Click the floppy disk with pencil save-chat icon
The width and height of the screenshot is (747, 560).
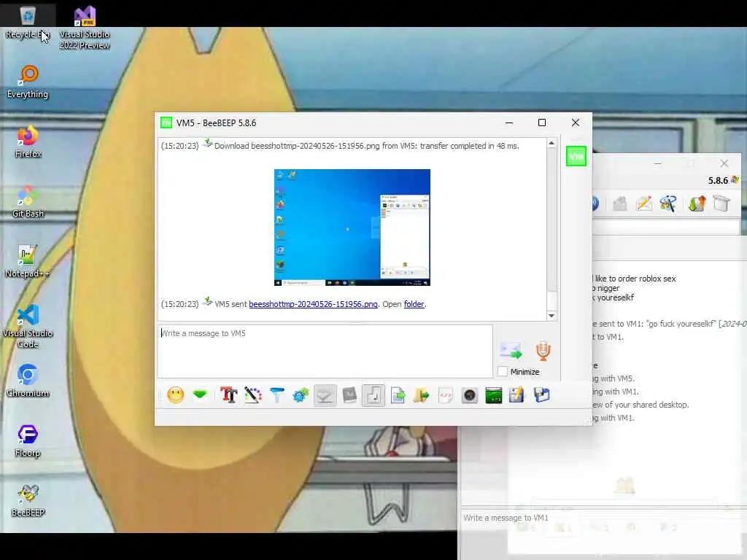[517, 395]
